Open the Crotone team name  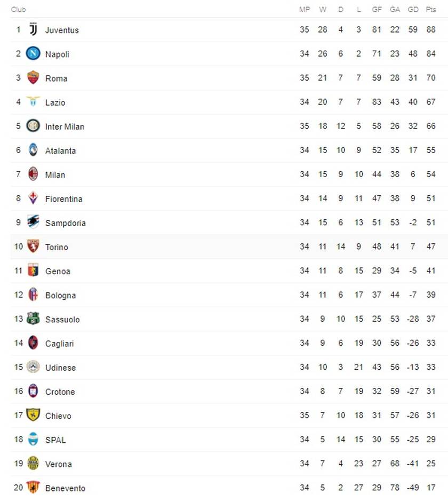tap(60, 392)
